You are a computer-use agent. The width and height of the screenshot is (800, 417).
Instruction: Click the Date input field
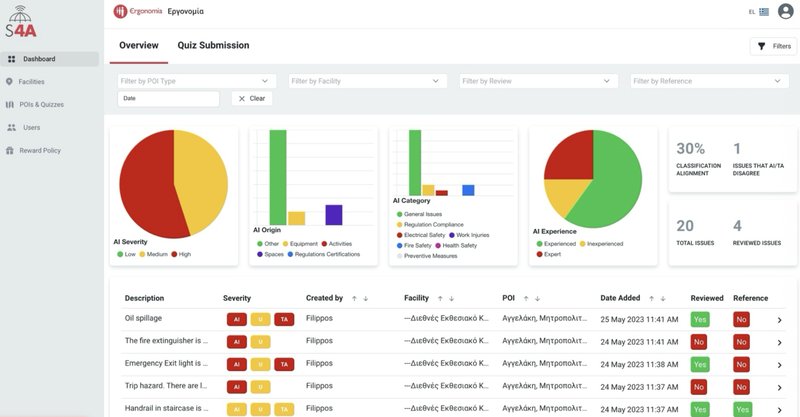[167, 99]
